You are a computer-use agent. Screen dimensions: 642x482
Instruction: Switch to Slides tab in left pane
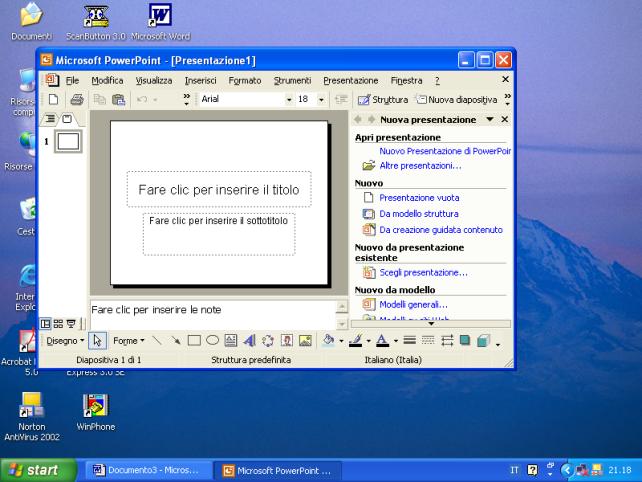[x=67, y=119]
